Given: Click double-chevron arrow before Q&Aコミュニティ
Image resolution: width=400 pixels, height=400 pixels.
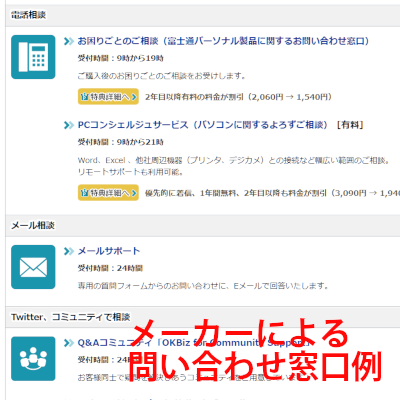Looking at the screenshot, I should click(69, 343).
